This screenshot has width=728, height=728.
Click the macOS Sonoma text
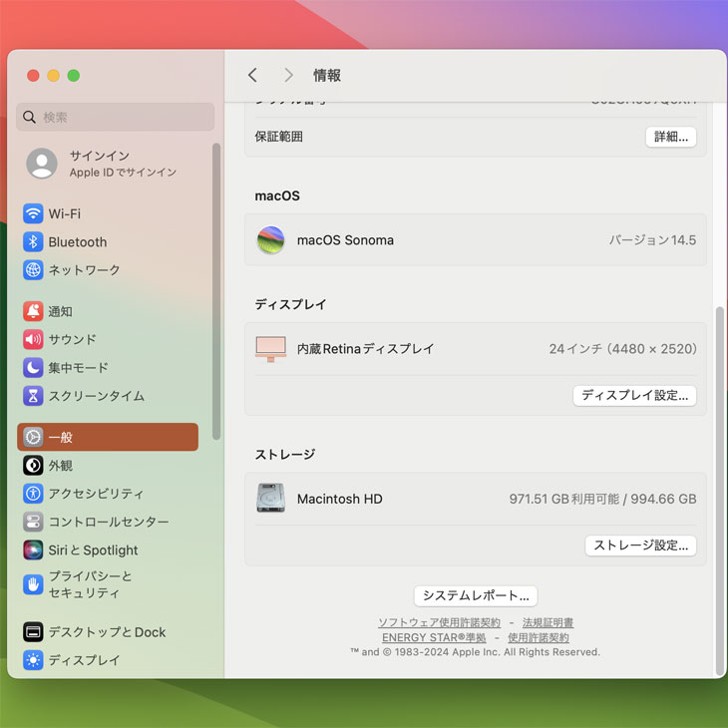345,240
